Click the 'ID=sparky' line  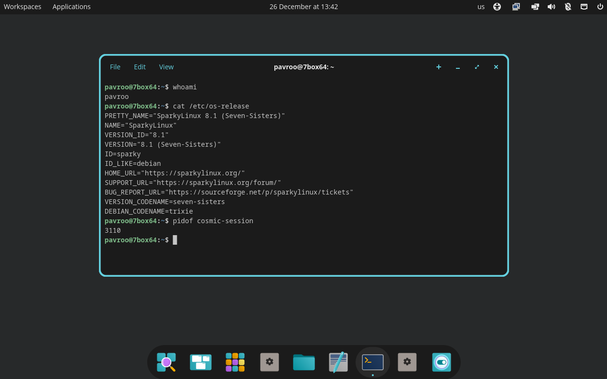(123, 154)
